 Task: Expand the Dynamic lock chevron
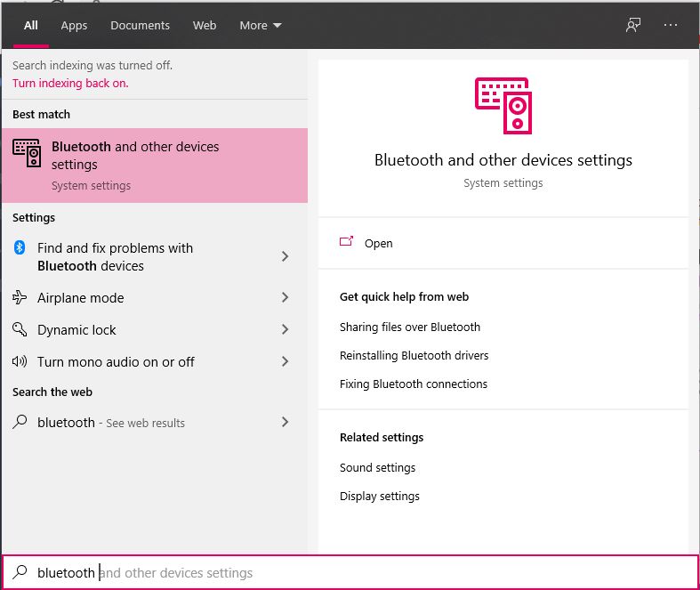[285, 329]
